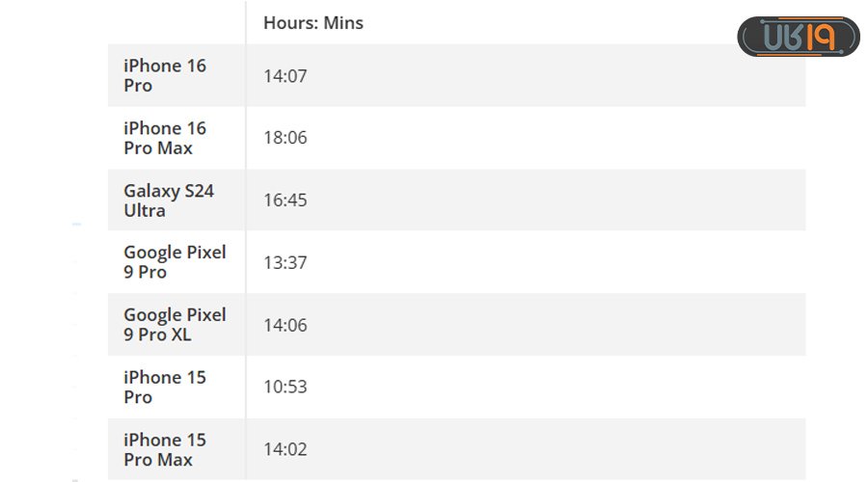Select the 14:02 battery time value

[x=285, y=449]
